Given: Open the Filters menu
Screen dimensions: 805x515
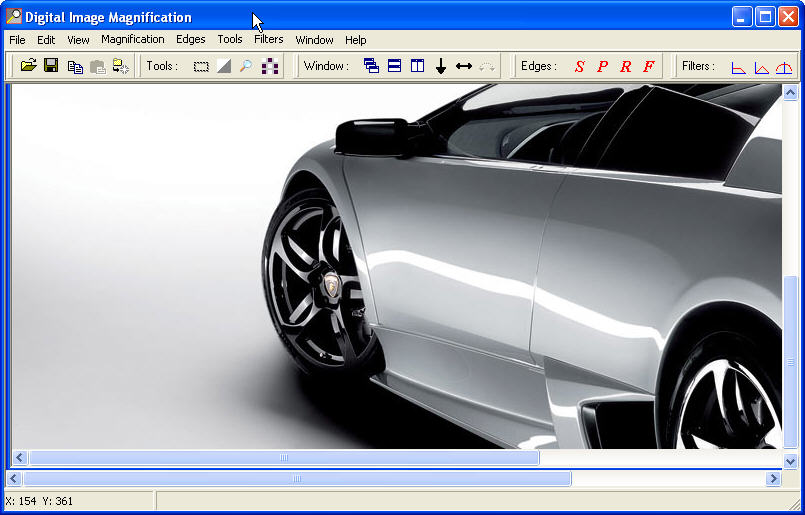Looking at the screenshot, I should [268, 40].
